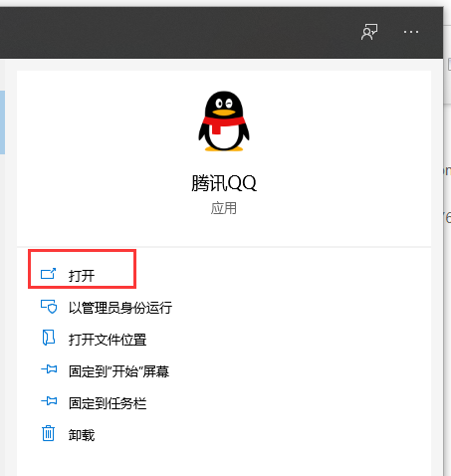
Task: Click the trash can uninstall icon
Action: [48, 433]
